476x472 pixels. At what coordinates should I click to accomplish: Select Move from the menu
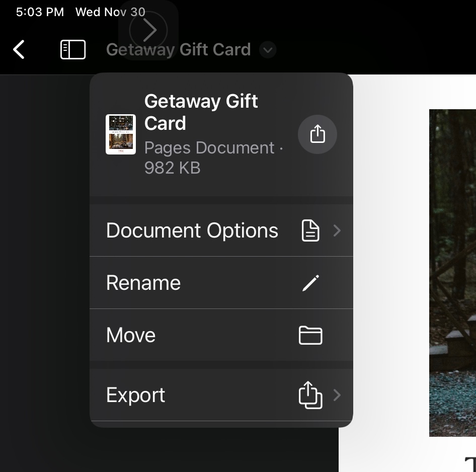[x=221, y=335]
